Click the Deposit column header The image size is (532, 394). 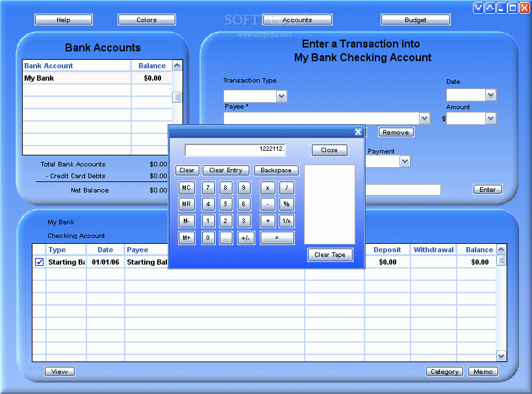pyautogui.click(x=387, y=250)
